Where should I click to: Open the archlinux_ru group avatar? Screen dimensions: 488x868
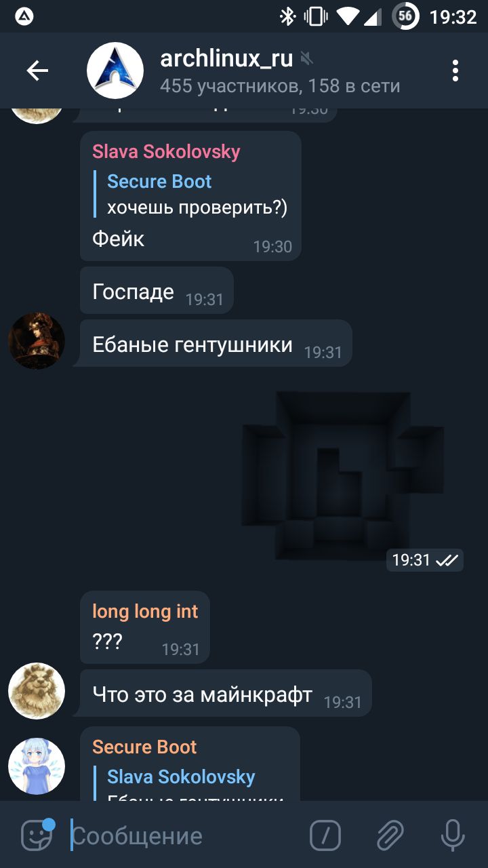pyautogui.click(x=115, y=71)
